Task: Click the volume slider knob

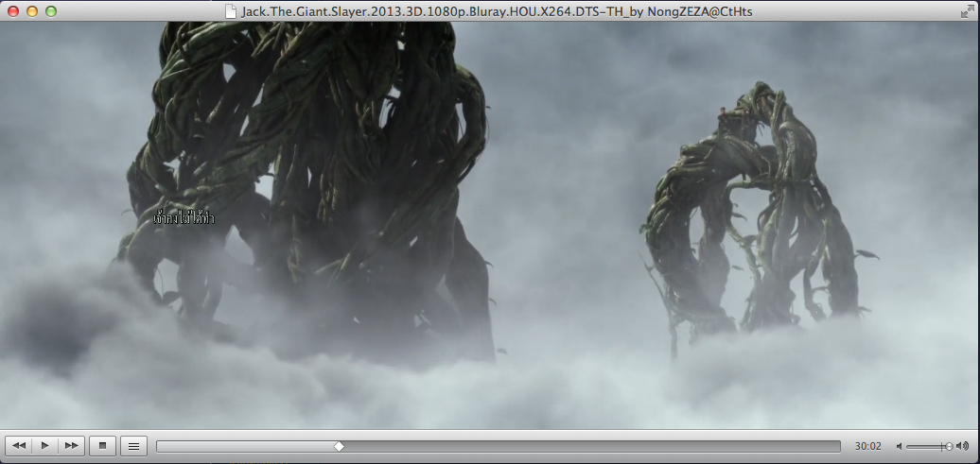Action: point(950,446)
